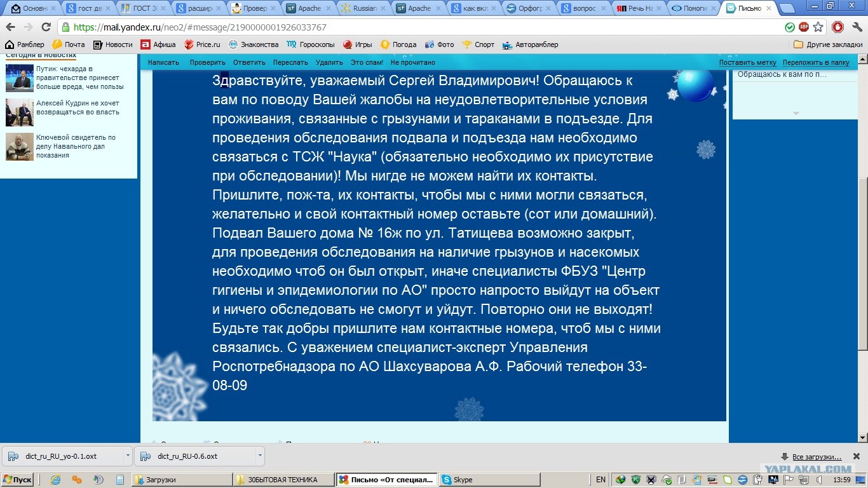
Task: Expand the message list arrow in right panel
Action: pyautogui.click(x=794, y=113)
